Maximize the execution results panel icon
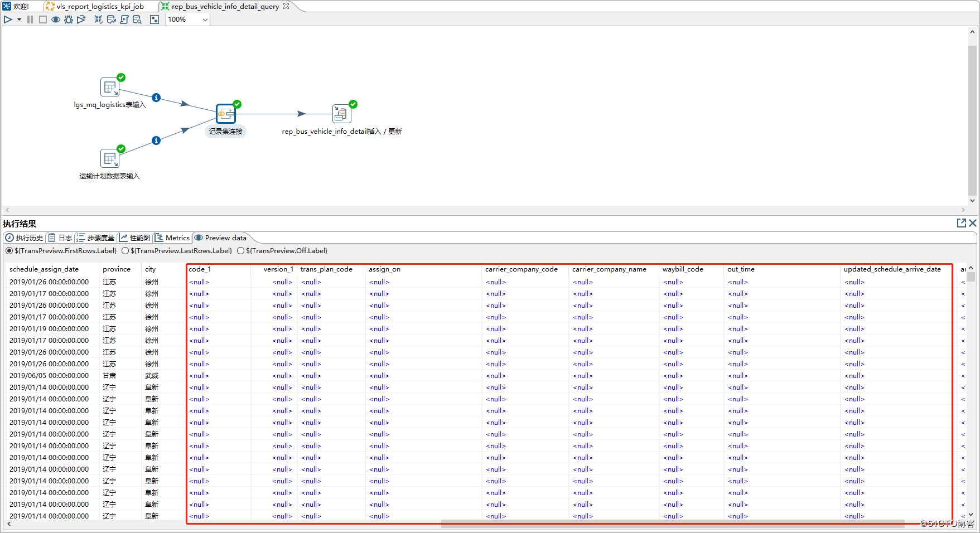Viewport: 980px width, 533px height. pos(961,223)
